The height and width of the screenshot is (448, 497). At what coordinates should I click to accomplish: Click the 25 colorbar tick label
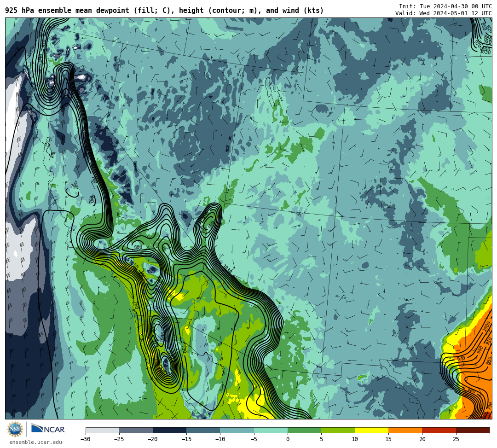click(456, 439)
